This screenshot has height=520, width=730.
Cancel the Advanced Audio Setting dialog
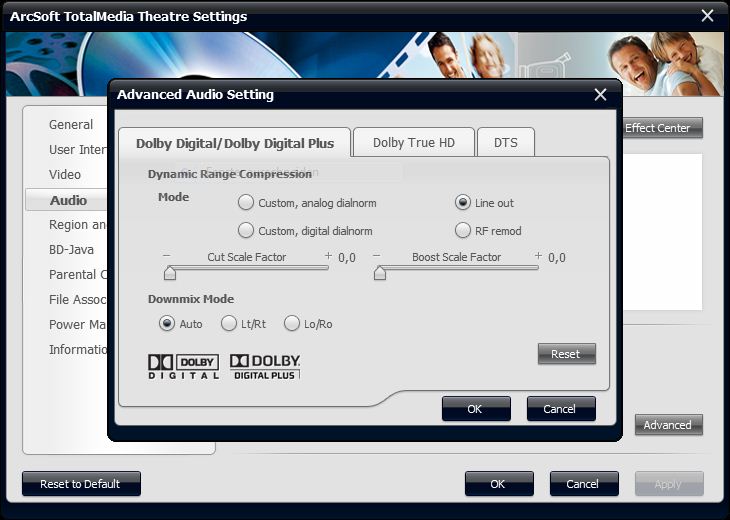[x=560, y=409]
